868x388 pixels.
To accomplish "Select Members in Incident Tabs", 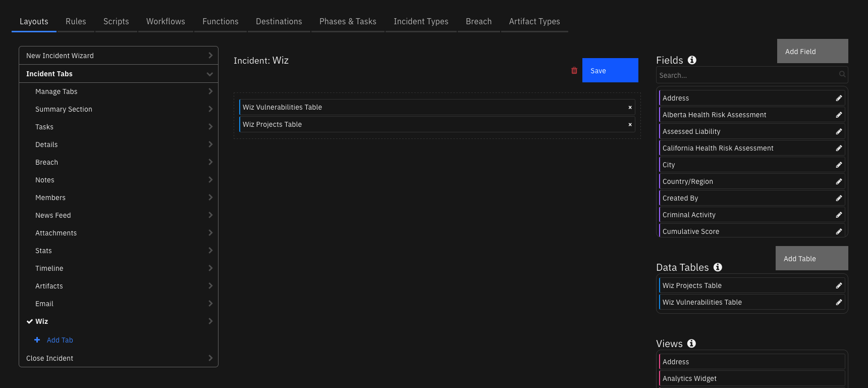I will (119, 198).
